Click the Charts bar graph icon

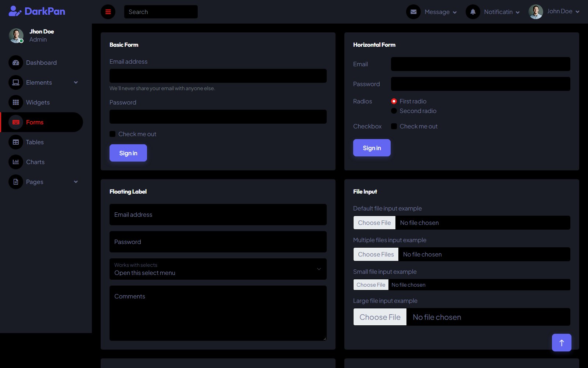click(16, 162)
